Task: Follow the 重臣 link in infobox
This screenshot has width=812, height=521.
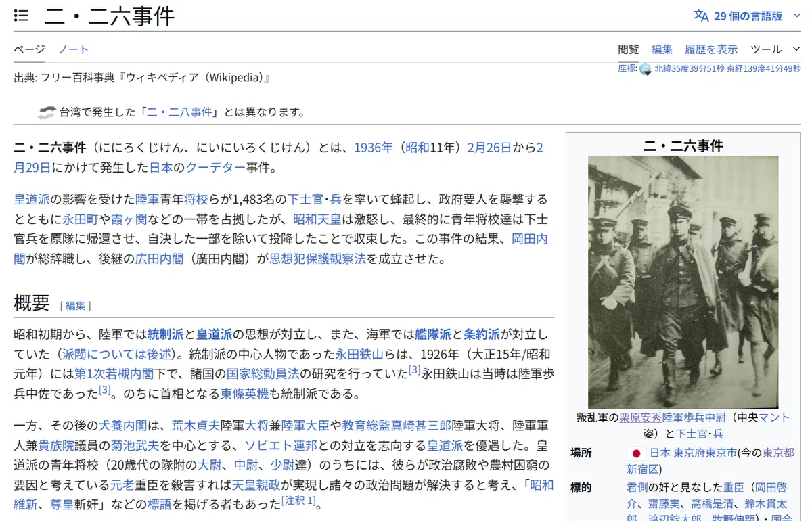Action: (734, 487)
